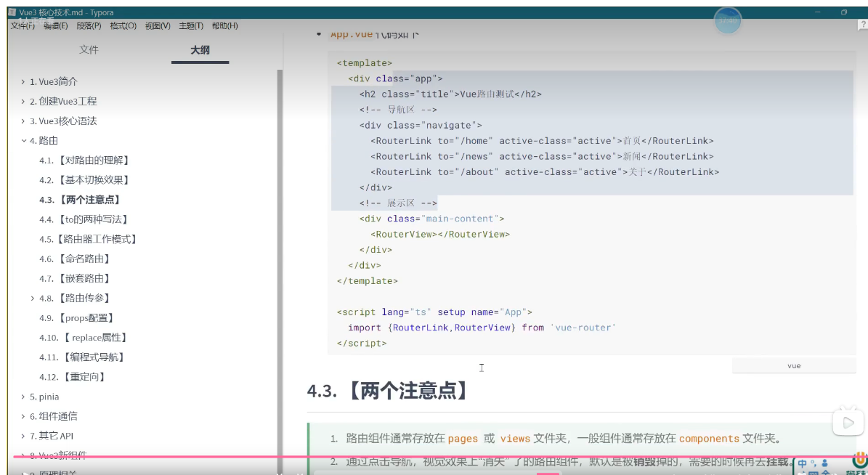868x475 pixels.
Task: Click the 'views' inline code word
Action: pos(516,439)
